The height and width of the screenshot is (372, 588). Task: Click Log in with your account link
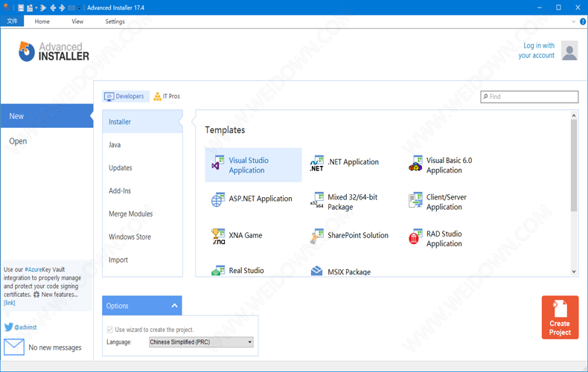point(537,51)
